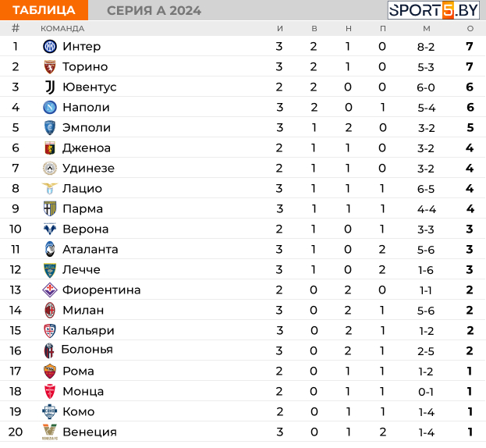
Task: Select the СЕРИЯ А 2024 tab
Action: pyautogui.click(x=154, y=11)
